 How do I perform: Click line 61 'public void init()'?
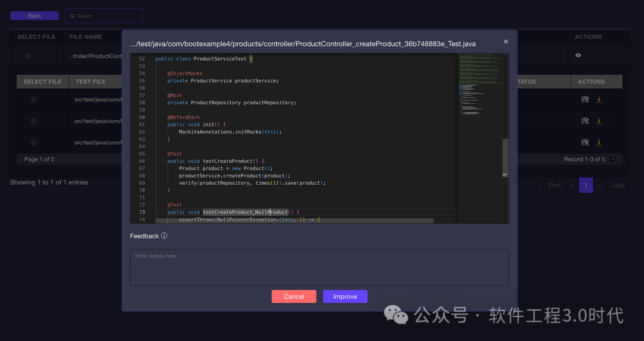pos(197,125)
